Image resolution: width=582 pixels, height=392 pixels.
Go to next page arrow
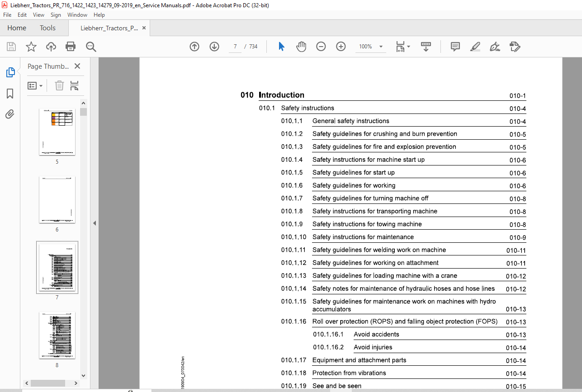(x=214, y=47)
